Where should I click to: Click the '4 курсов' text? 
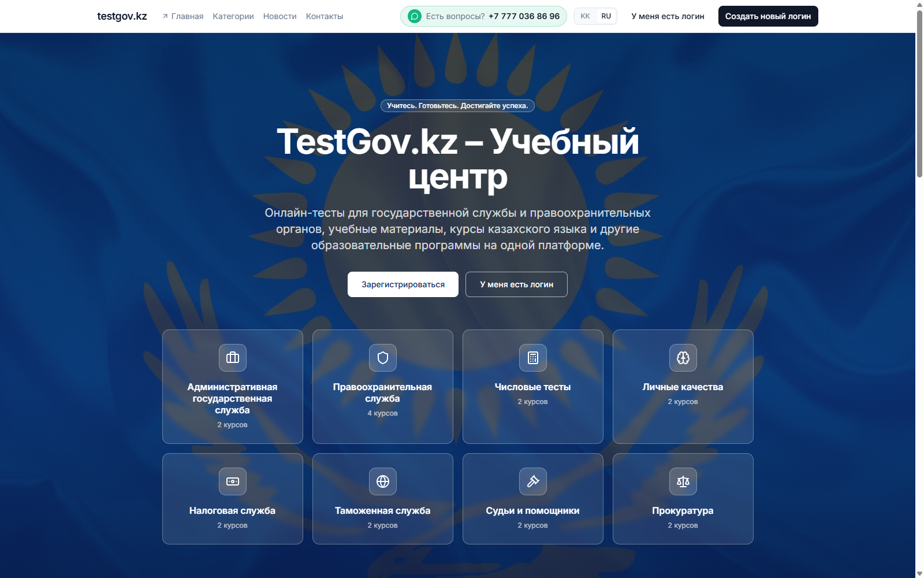[383, 413]
